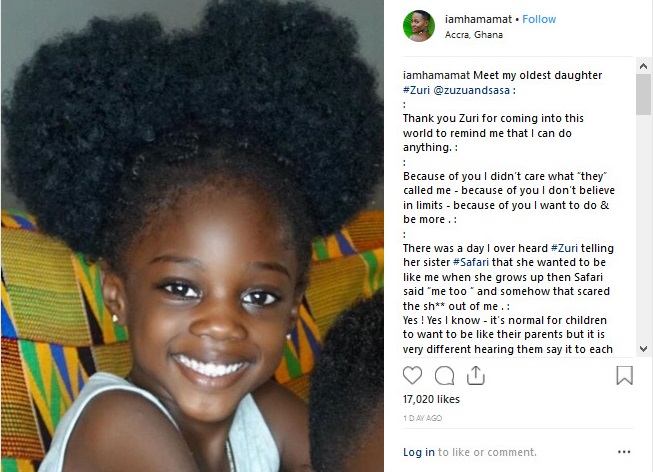Click the photo of the smiling girl
This screenshot has width=653, height=472.
(x=192, y=236)
